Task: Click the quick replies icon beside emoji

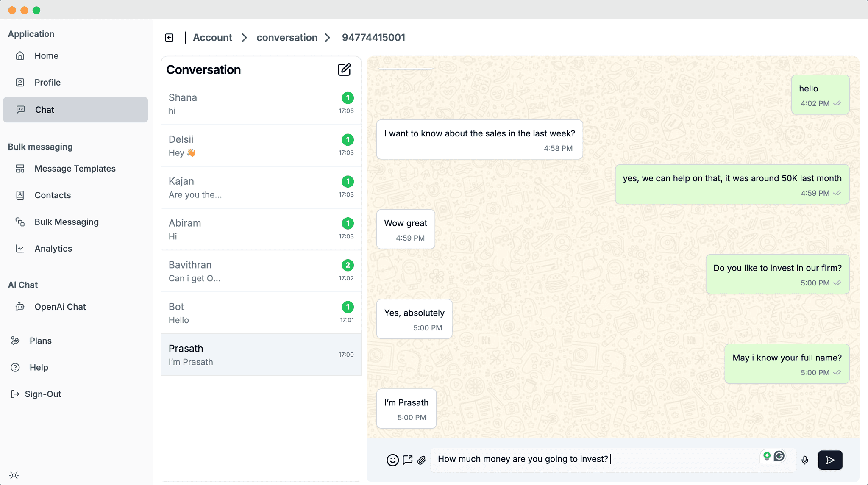Action: click(407, 460)
